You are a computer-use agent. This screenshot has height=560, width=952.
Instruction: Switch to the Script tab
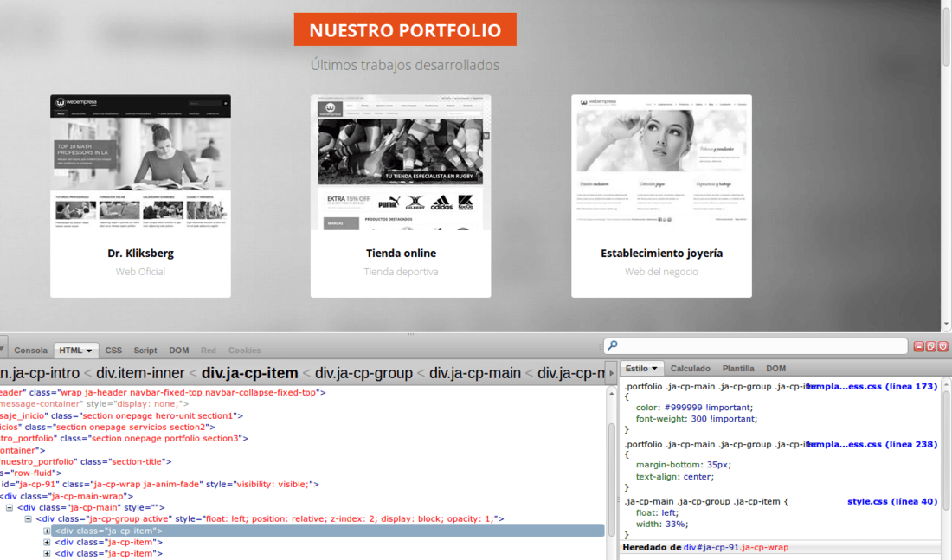click(145, 351)
